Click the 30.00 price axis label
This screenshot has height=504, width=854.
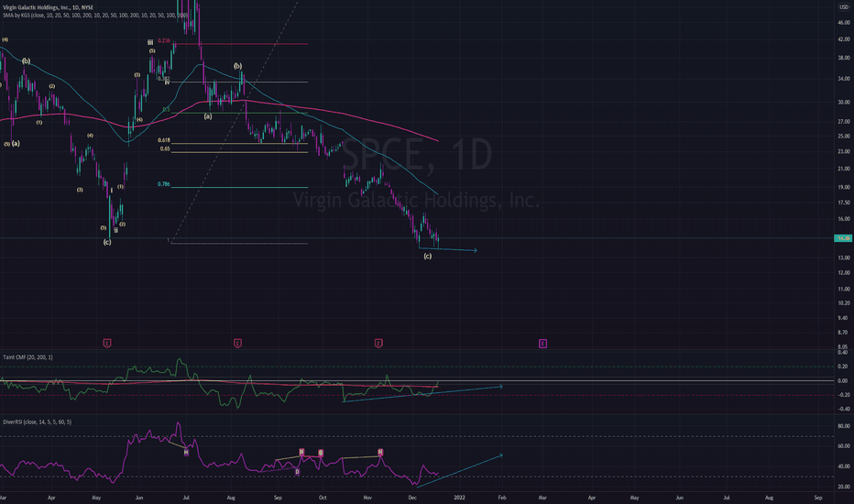point(844,102)
